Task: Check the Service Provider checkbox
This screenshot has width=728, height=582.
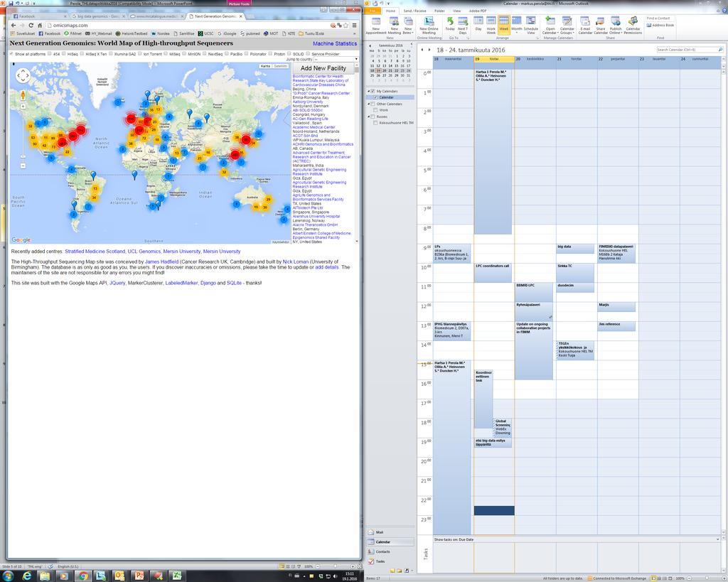Action: (x=309, y=54)
